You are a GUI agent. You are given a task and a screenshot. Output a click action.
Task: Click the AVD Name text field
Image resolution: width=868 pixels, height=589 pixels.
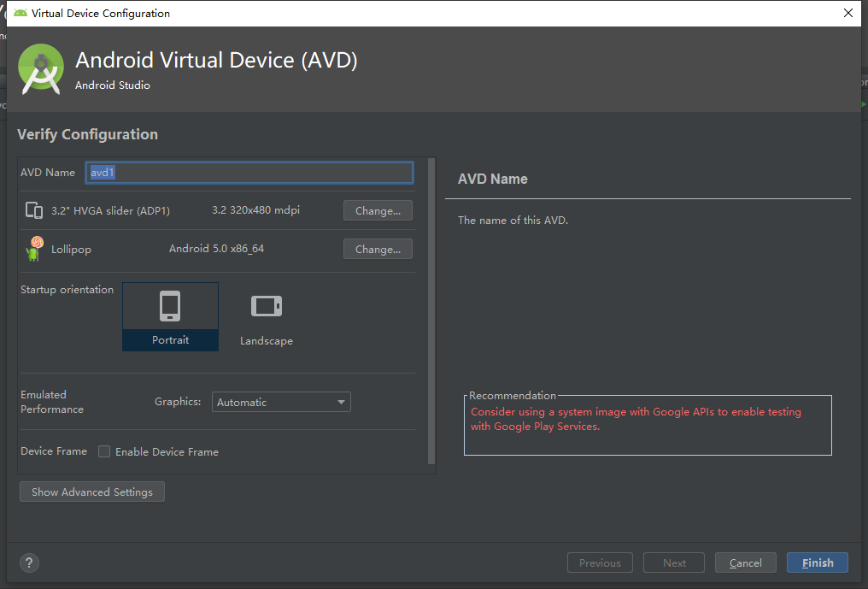tap(249, 173)
